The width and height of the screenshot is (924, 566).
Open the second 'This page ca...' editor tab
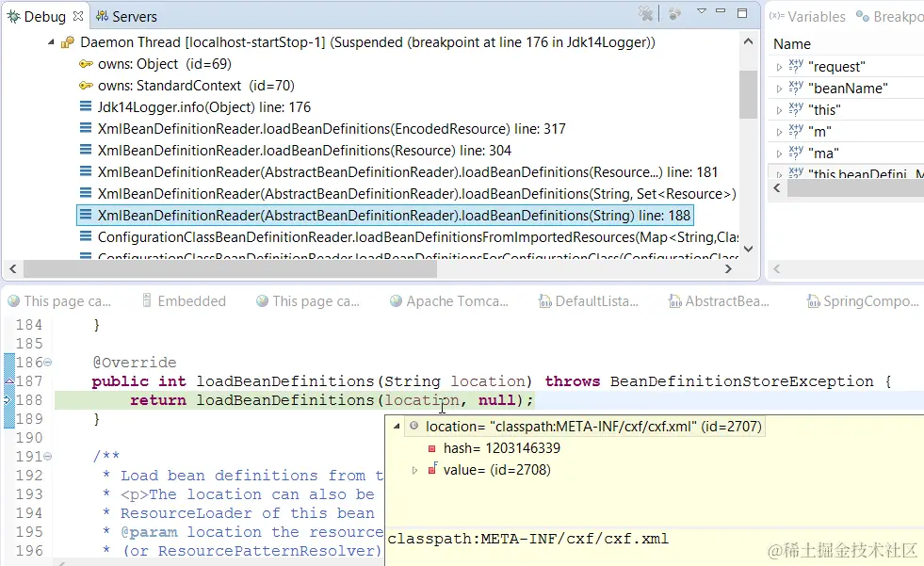308,301
